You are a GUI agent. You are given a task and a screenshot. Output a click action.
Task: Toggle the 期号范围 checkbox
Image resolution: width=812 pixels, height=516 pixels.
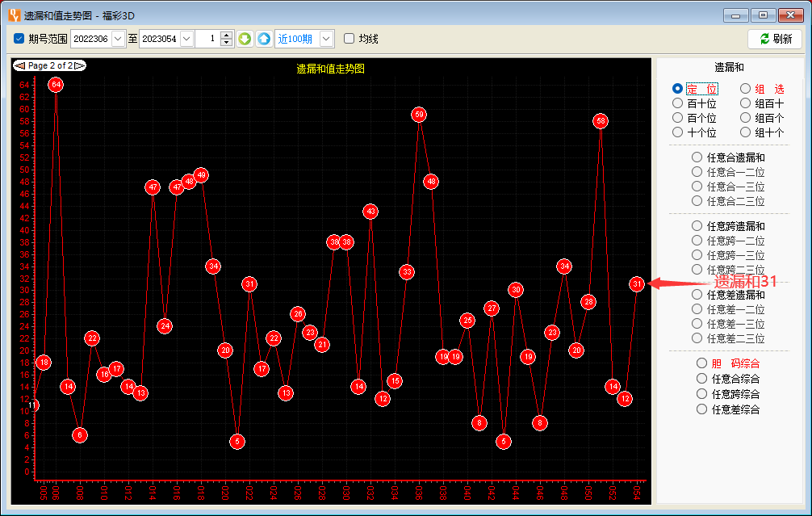(x=19, y=39)
